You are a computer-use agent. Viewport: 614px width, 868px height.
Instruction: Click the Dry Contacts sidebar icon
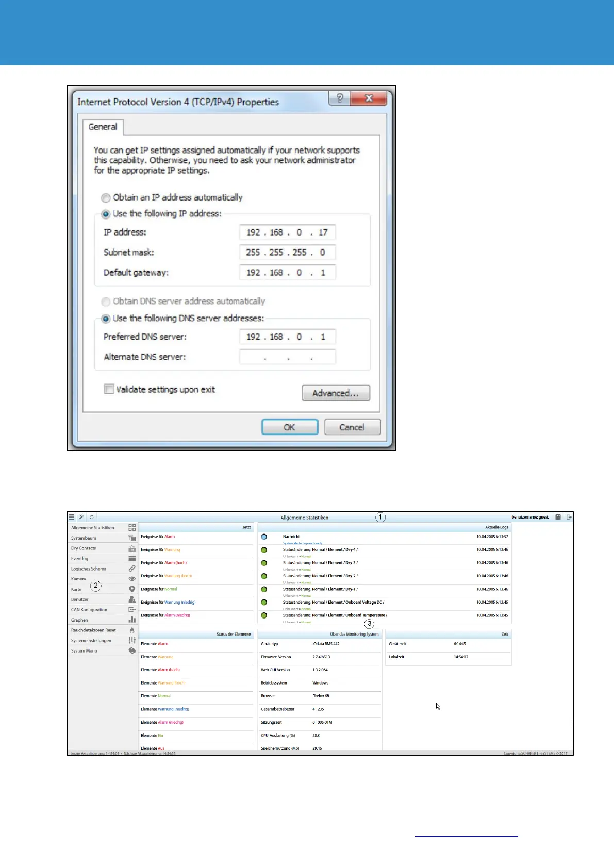pyautogui.click(x=132, y=548)
